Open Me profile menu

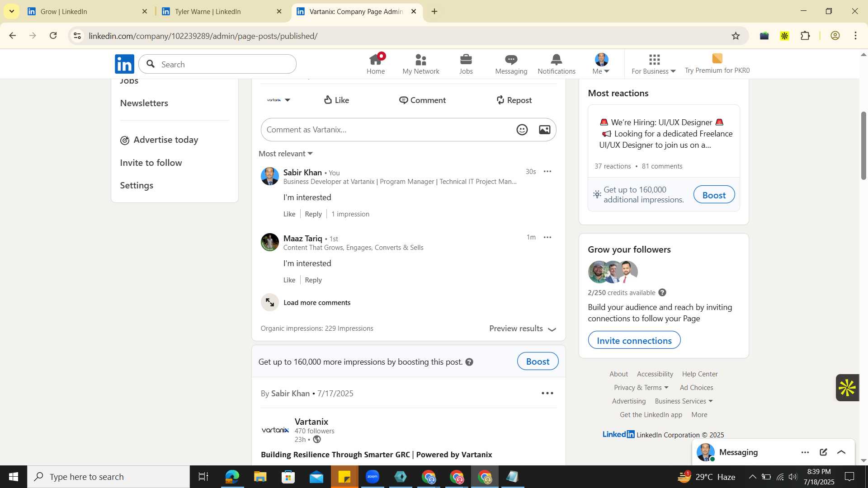(x=601, y=64)
